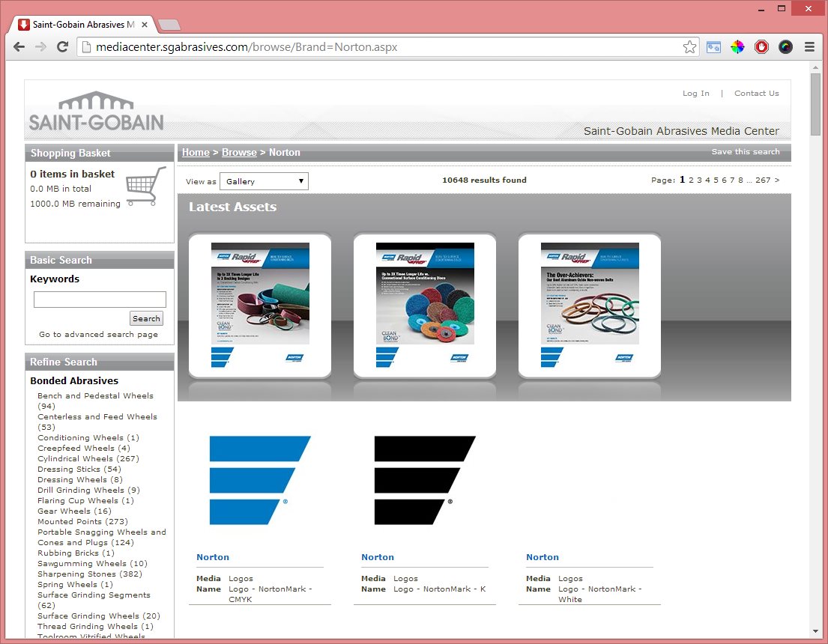Click Norton title above NortonMark - K
The width and height of the screenshot is (828, 644).
point(378,557)
